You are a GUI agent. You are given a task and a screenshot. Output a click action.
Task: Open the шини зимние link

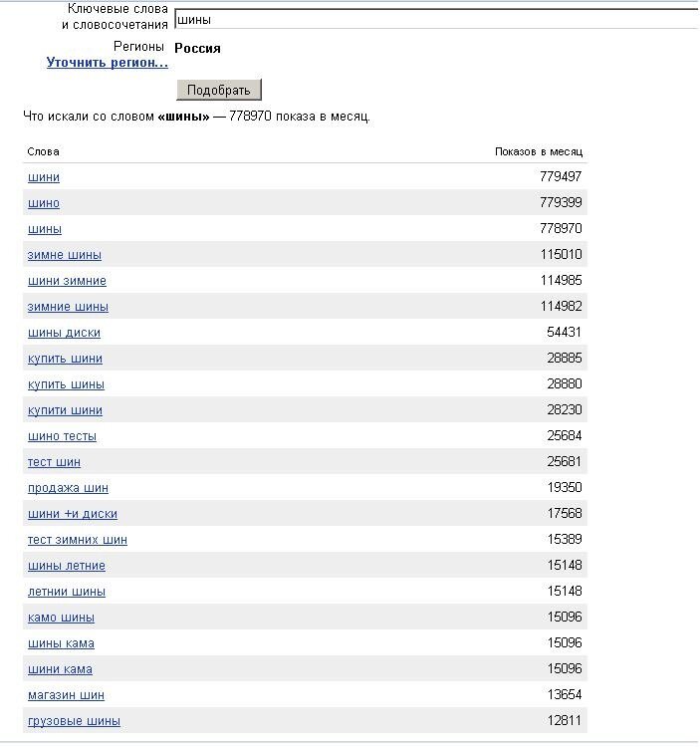pos(67,281)
